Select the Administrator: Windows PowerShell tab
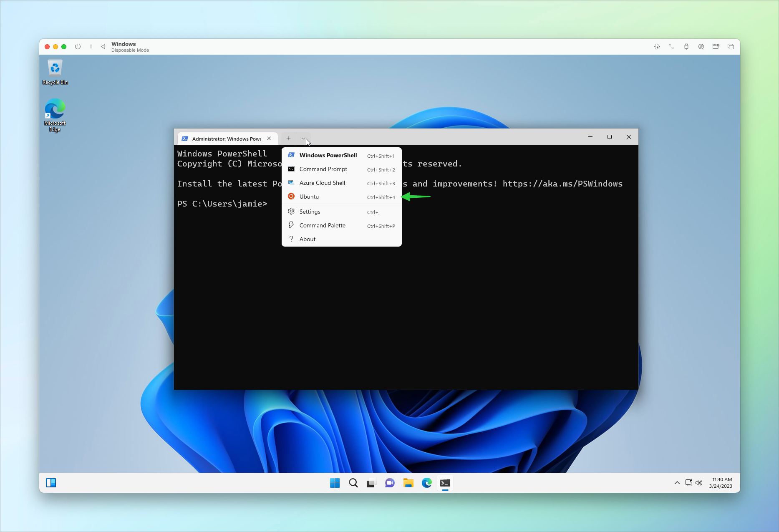The width and height of the screenshot is (779, 532). [227, 138]
